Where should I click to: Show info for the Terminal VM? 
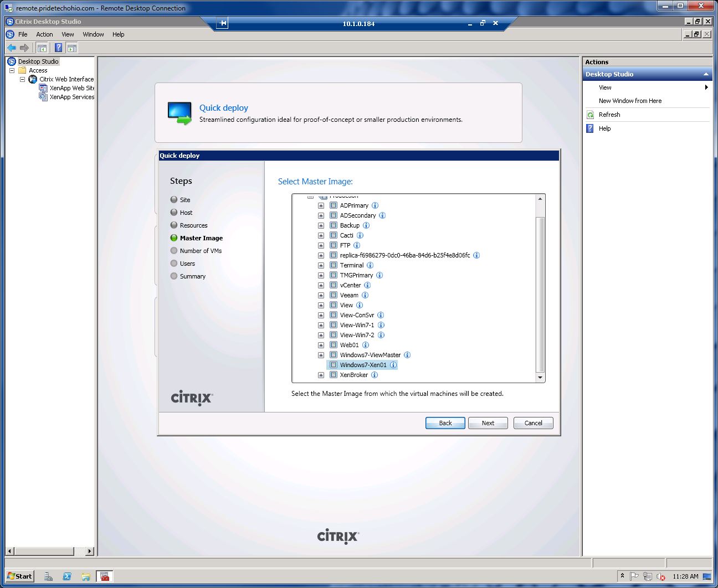pos(370,265)
